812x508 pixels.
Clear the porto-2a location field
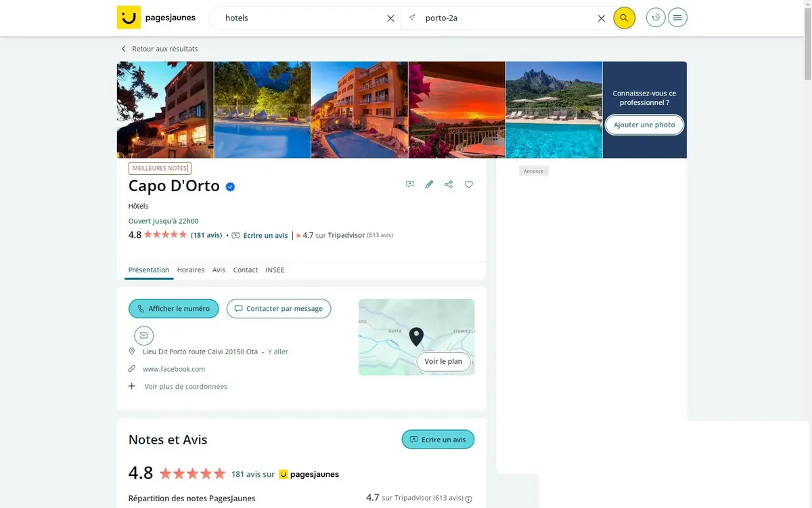601,18
